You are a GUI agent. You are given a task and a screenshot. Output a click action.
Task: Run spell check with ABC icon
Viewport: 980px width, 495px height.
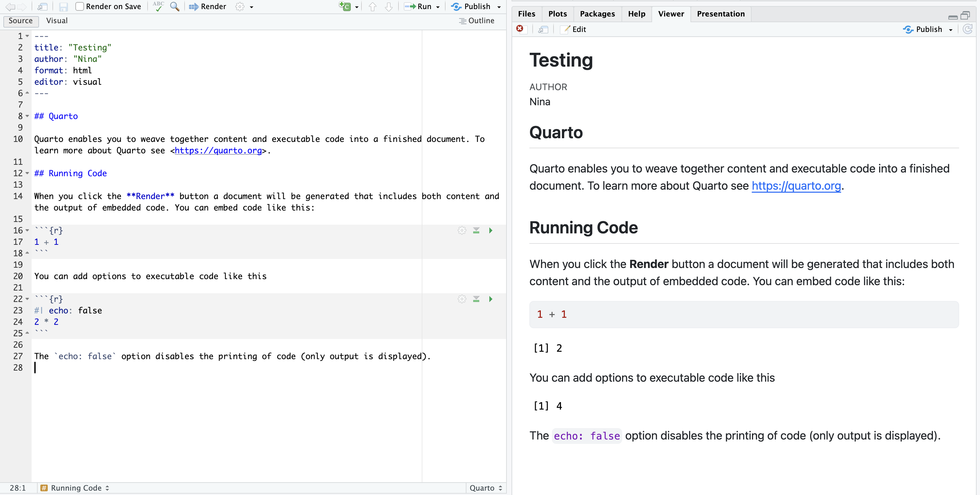pos(158,6)
